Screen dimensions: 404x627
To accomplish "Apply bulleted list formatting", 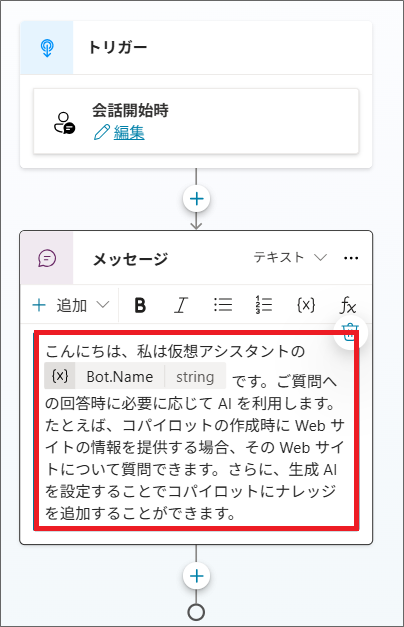I will click(222, 305).
